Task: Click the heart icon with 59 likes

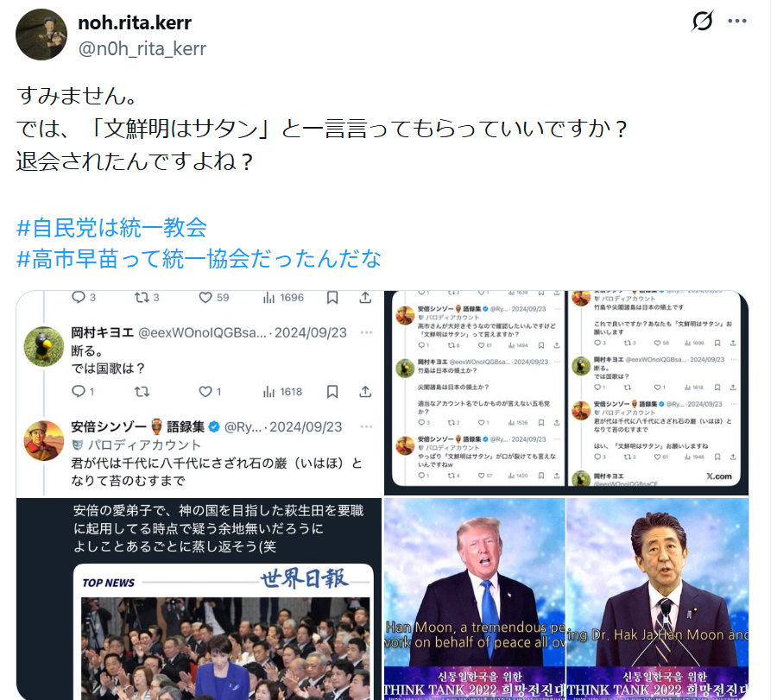Action: [205, 297]
